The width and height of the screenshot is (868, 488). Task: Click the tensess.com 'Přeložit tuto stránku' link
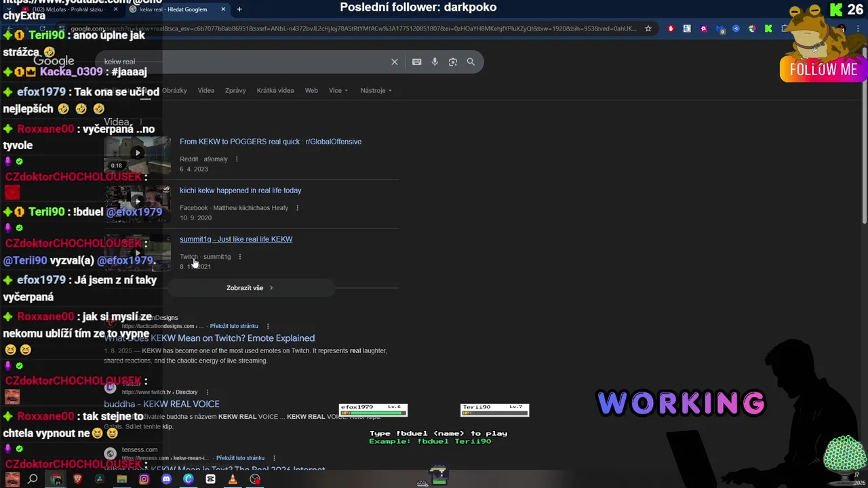[240, 458]
